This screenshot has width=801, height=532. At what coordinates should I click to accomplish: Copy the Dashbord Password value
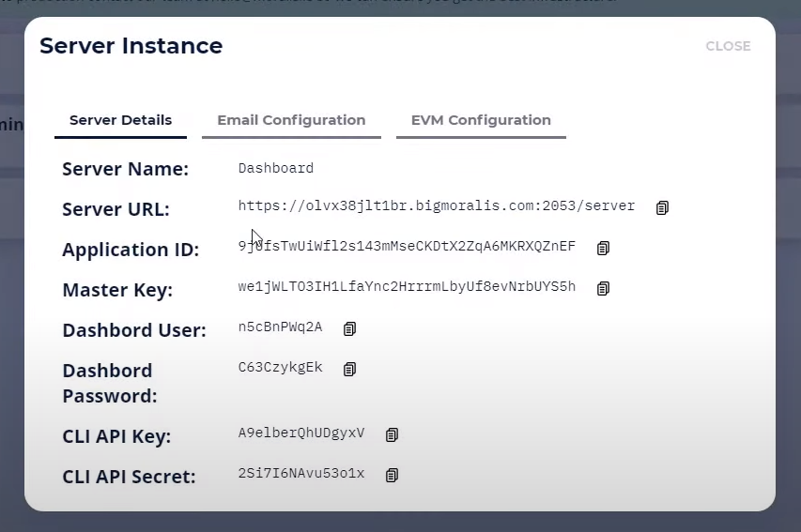point(350,369)
